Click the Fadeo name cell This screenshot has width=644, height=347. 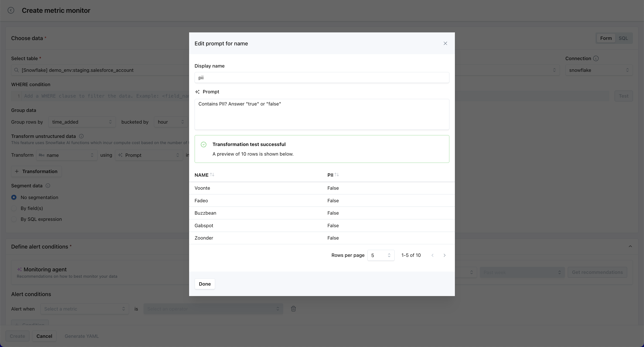pos(201,201)
